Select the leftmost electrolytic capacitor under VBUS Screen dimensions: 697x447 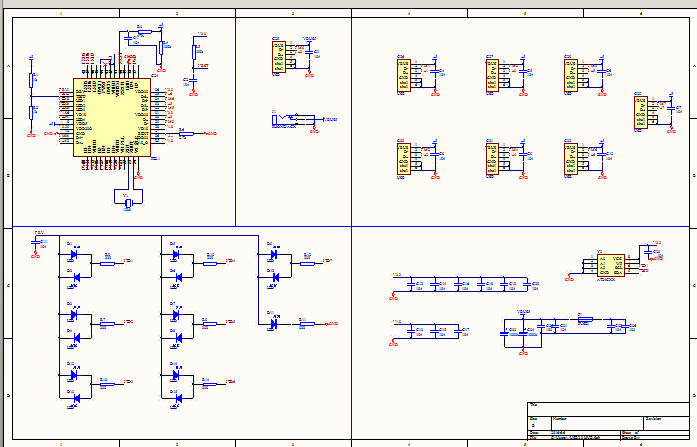click(x=504, y=332)
